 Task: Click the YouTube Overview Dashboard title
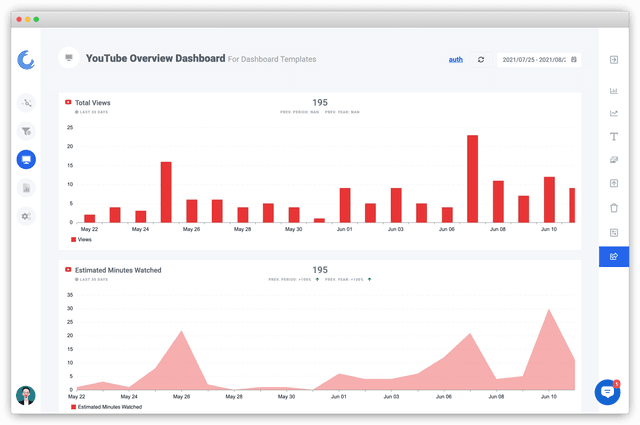pos(155,58)
